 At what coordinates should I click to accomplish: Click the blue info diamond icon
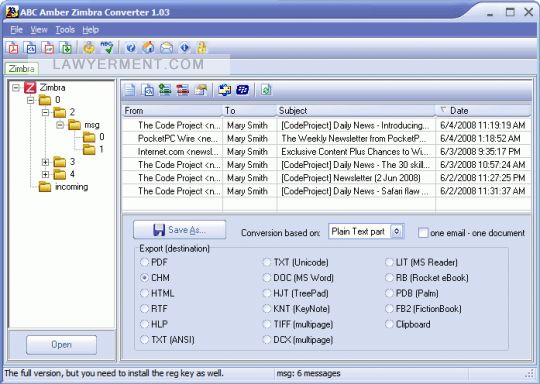tap(185, 48)
